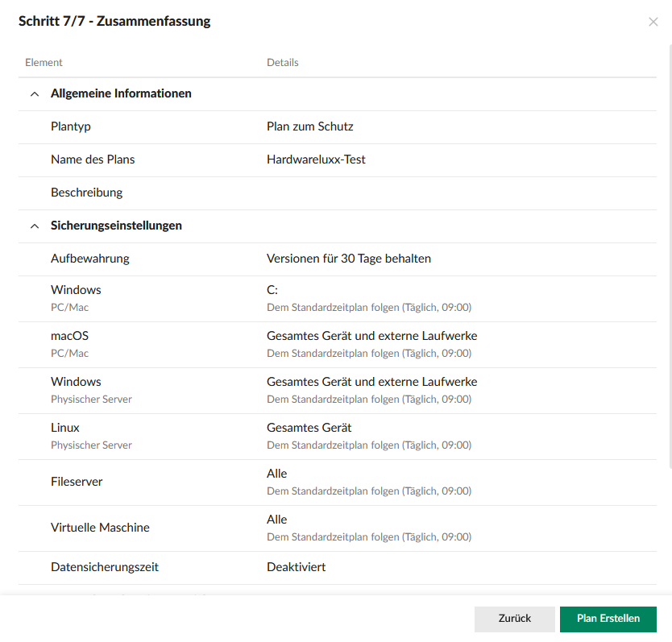This screenshot has height=642, width=672.
Task: Go back with the Zurück button
Action: (514, 619)
